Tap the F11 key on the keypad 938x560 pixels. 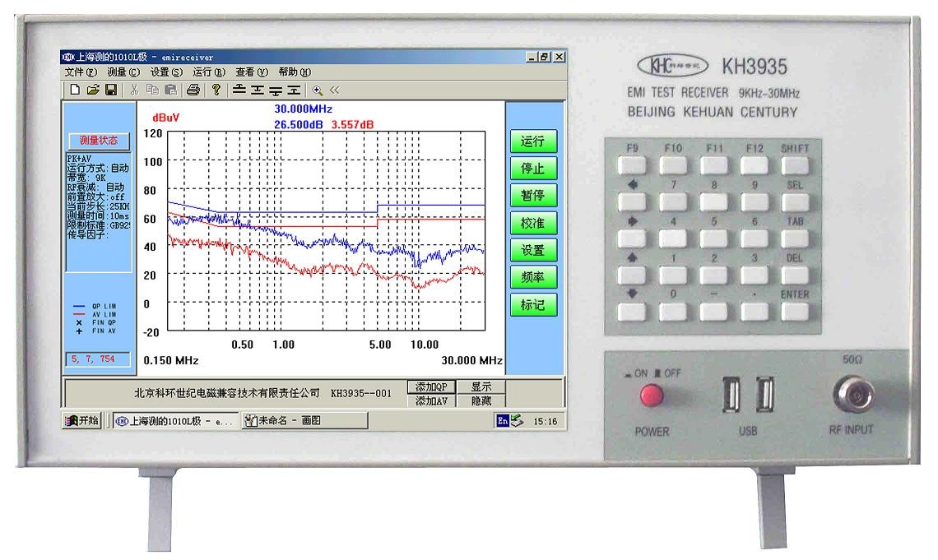[x=713, y=165]
